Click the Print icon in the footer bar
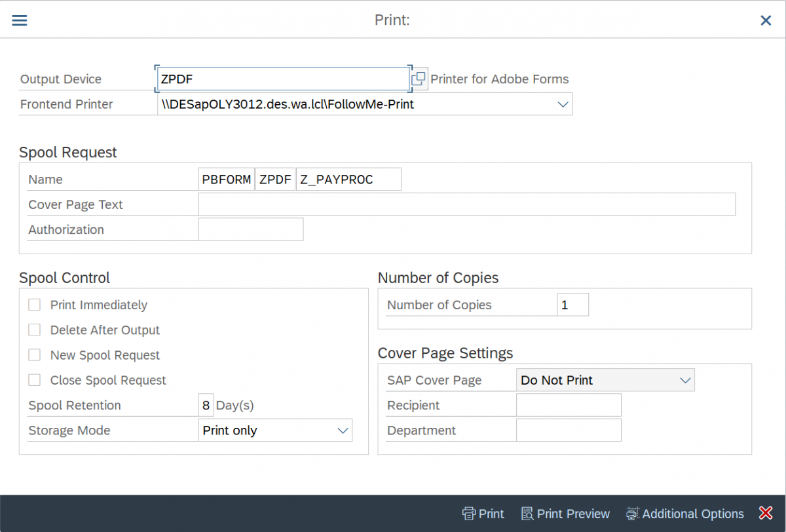The image size is (786, 532). coord(470,514)
